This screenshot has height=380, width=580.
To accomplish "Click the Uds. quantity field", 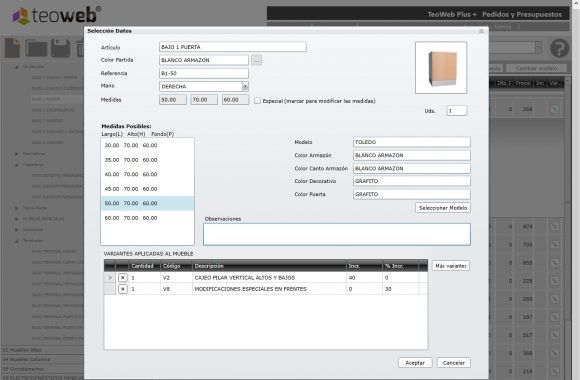I will 456,111.
